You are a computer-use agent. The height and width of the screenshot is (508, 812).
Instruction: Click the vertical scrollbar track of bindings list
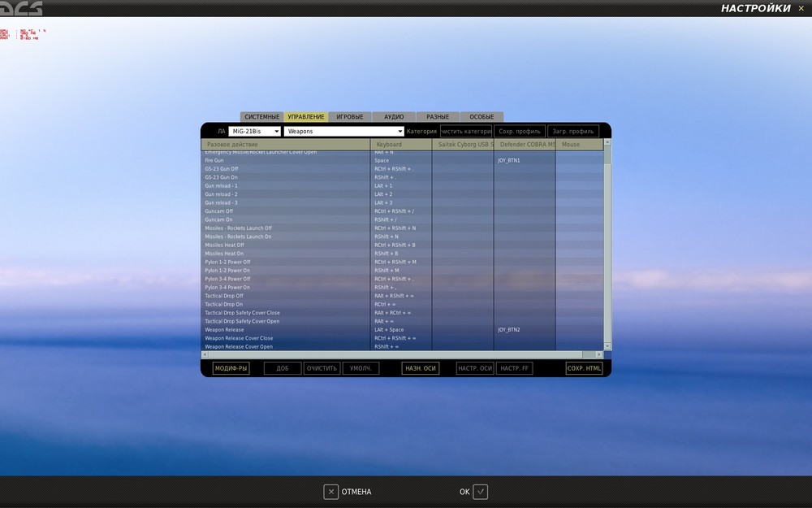607,254
